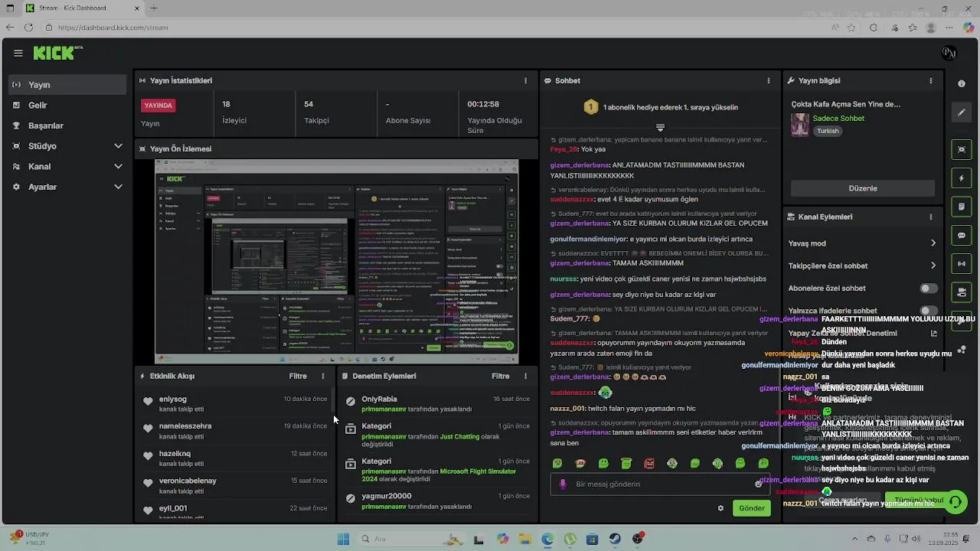Open Sadece Sohbet category link
Screen dimensions: 980x551
838,119
